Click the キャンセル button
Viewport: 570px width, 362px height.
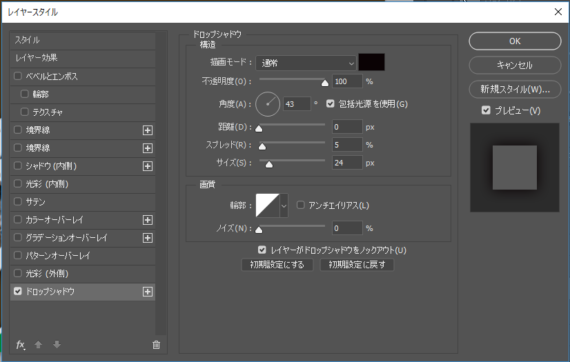(515, 65)
